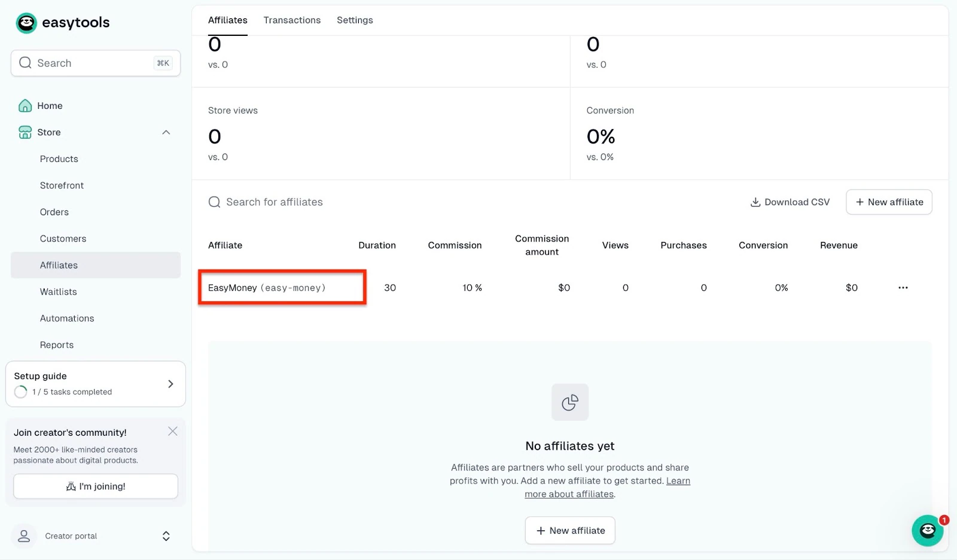Image resolution: width=957 pixels, height=560 pixels.
Task: Click the I'm joining! button
Action: click(x=96, y=486)
